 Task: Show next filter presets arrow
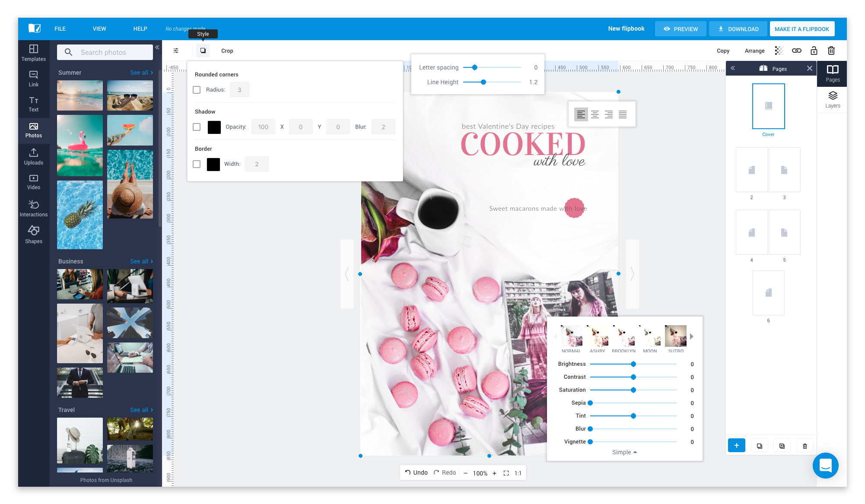point(692,336)
